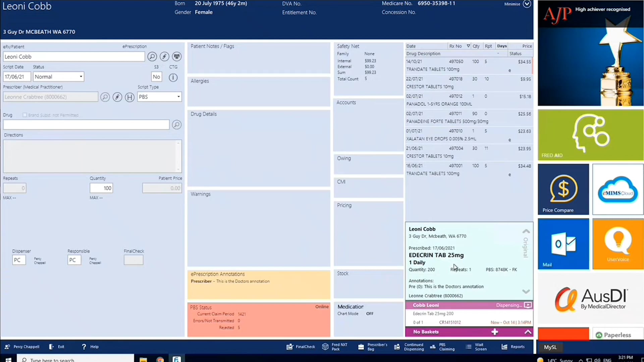Turn on Medication Chart Mode
The width and height of the screenshot is (644, 362).
point(369,313)
